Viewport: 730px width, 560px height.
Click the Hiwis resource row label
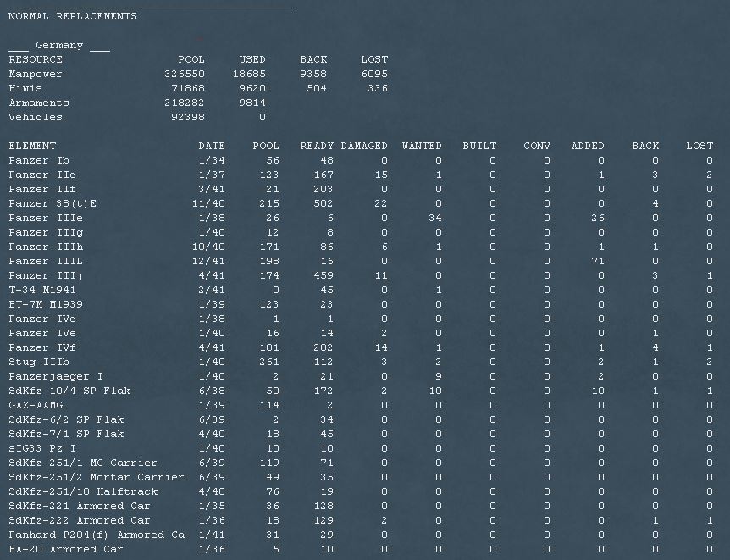click(x=25, y=88)
